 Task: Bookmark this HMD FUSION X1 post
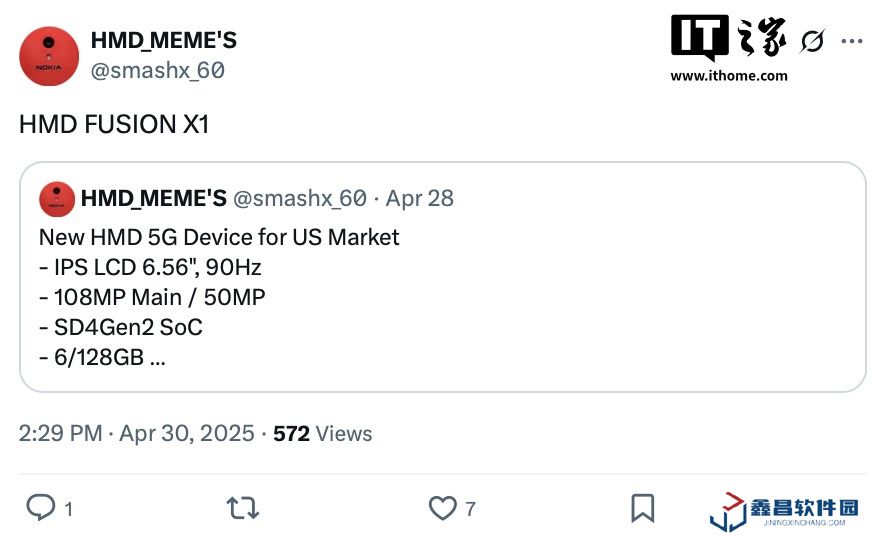click(642, 508)
